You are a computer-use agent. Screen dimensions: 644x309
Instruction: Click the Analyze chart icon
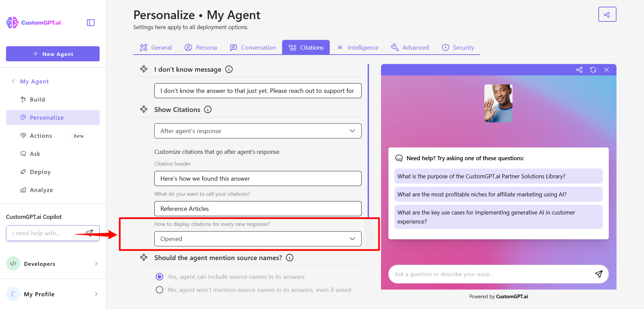(23, 190)
